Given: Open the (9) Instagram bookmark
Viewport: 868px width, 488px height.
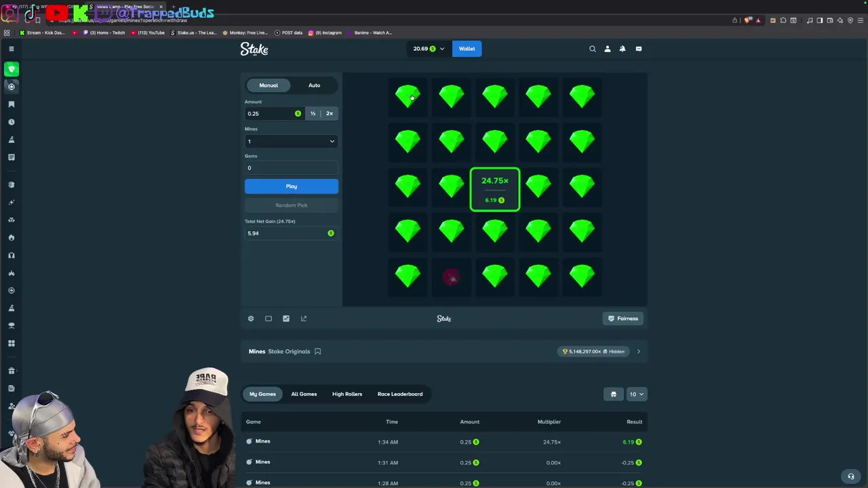Looking at the screenshot, I should click(x=325, y=33).
